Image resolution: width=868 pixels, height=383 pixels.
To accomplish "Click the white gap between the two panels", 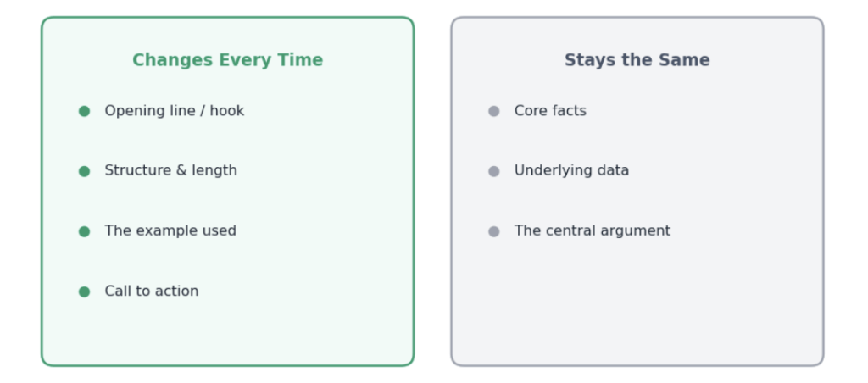I will [x=432, y=191].
